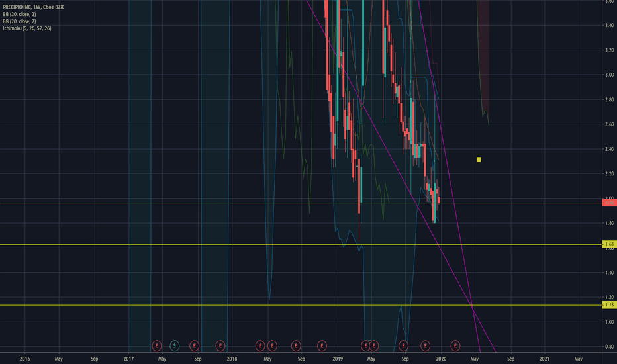
Task: Click the red current price label on the axis
Action: click(x=609, y=203)
